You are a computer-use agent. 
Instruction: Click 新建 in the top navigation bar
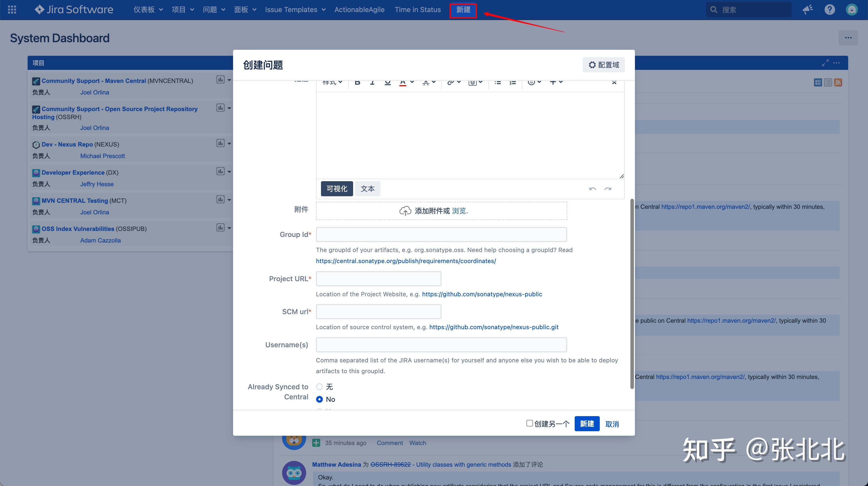pyautogui.click(x=463, y=10)
